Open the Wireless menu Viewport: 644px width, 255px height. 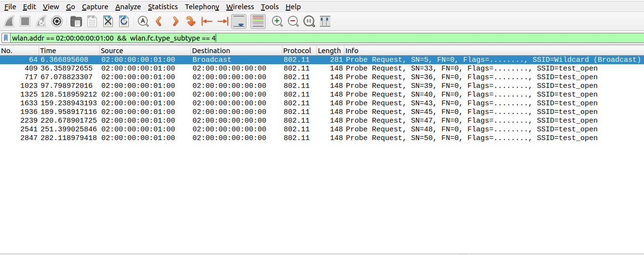pos(240,7)
